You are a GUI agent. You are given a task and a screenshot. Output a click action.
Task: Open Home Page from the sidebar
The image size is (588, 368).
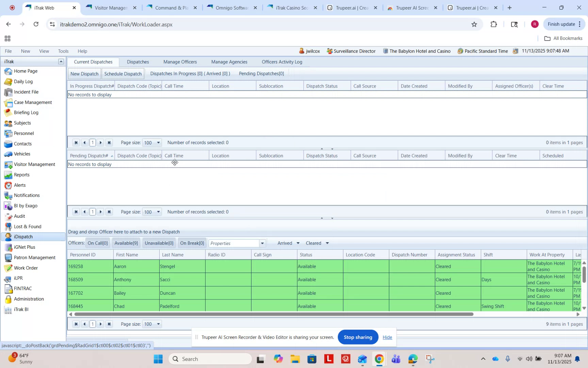pyautogui.click(x=26, y=71)
